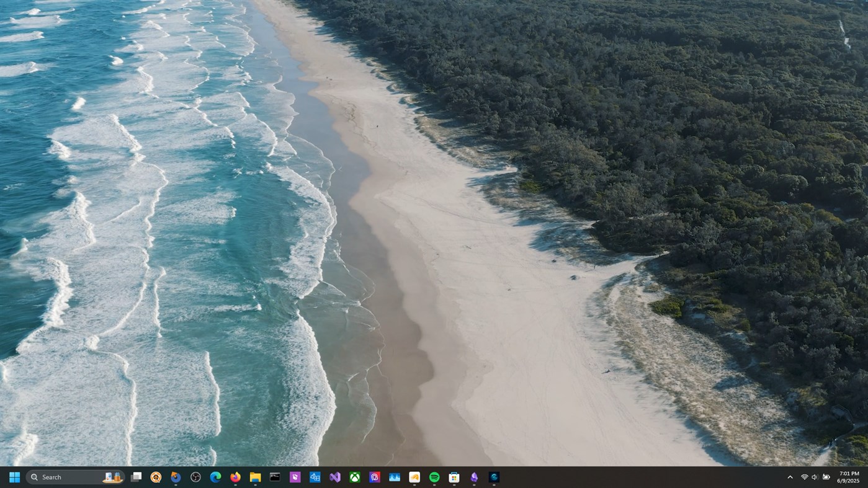Open Spotify from the taskbar
Image resolution: width=868 pixels, height=488 pixels.
point(432,477)
